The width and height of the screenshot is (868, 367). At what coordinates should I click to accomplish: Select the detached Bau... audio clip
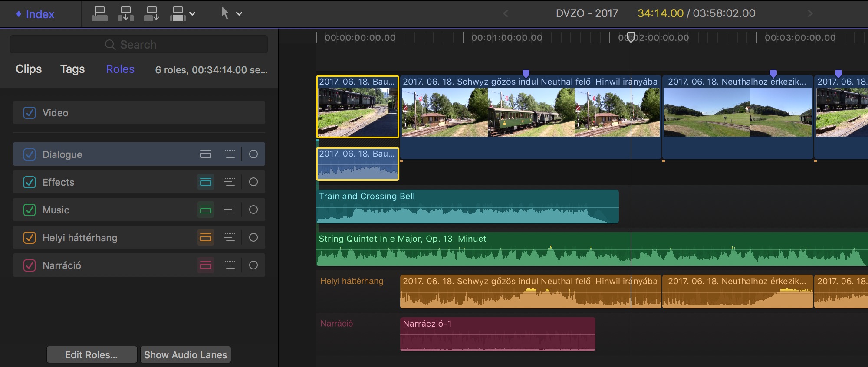pyautogui.click(x=358, y=164)
